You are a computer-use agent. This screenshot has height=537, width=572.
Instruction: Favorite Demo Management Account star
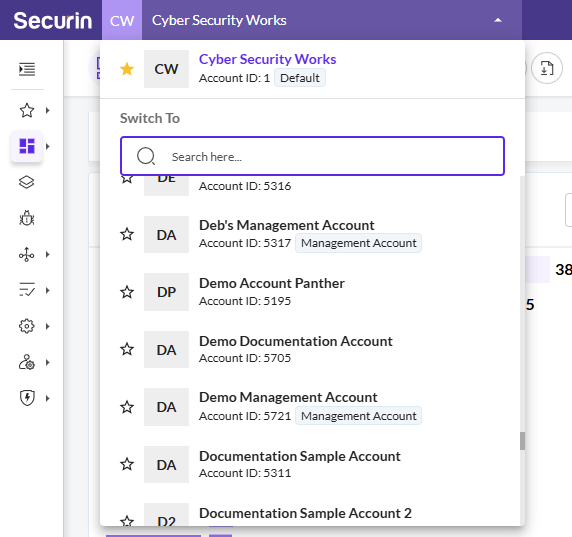(127, 407)
